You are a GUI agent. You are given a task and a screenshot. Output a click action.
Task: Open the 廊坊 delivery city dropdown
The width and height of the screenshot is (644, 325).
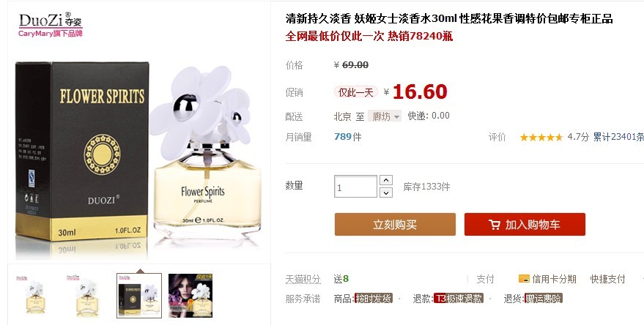(x=385, y=116)
